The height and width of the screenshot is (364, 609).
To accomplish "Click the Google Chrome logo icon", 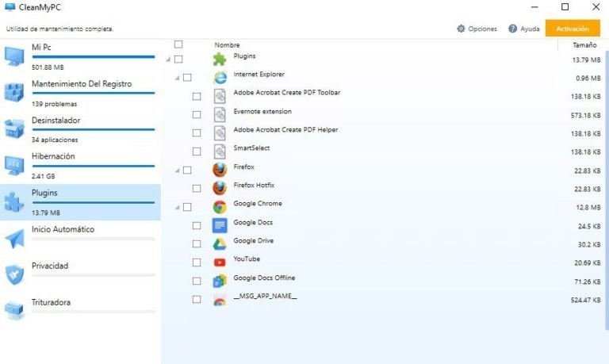I will (x=220, y=207).
